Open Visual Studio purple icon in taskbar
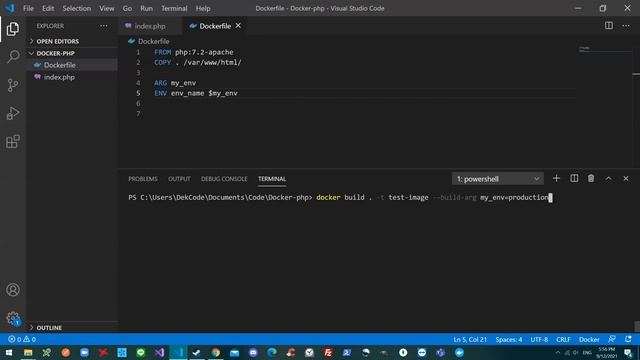Viewport: 640px width, 360px height. pyautogui.click(x=159, y=352)
